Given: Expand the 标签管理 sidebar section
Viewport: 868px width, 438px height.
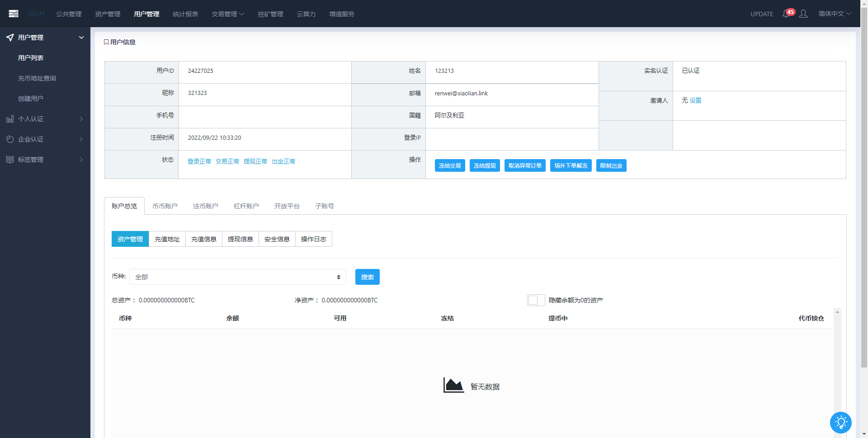Looking at the screenshot, I should (81, 160).
